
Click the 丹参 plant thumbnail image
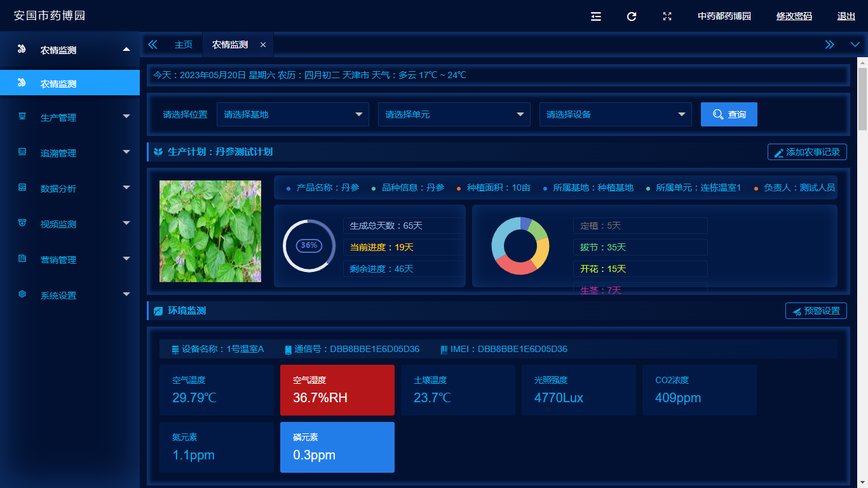pyautogui.click(x=210, y=231)
